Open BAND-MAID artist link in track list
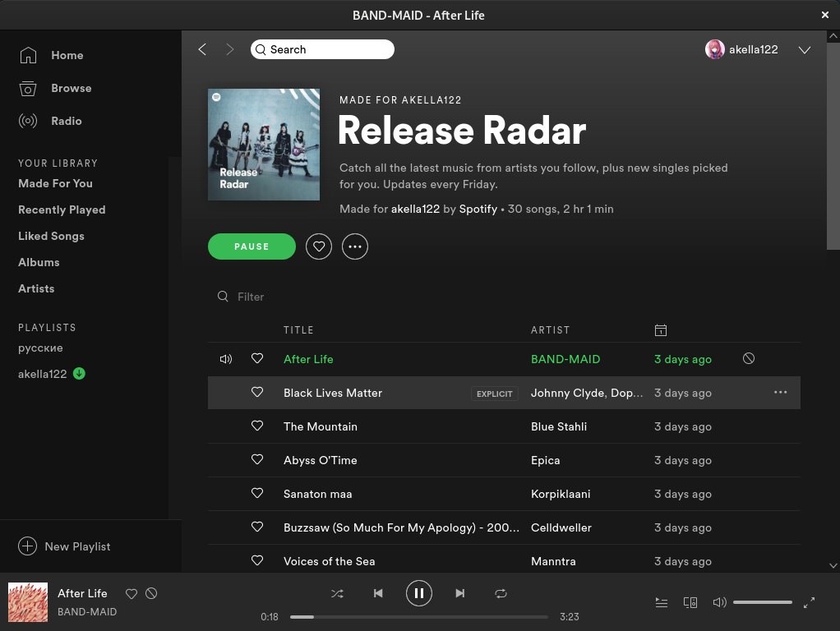 565,359
